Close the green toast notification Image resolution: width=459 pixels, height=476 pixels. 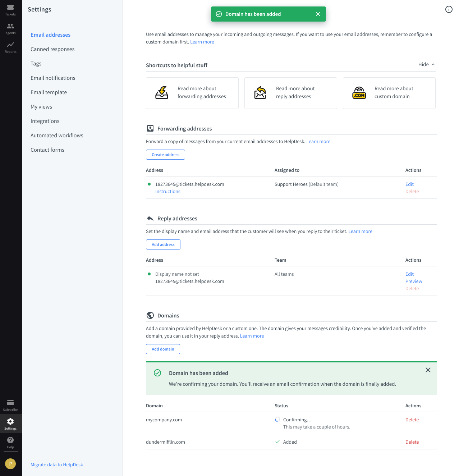[318, 14]
